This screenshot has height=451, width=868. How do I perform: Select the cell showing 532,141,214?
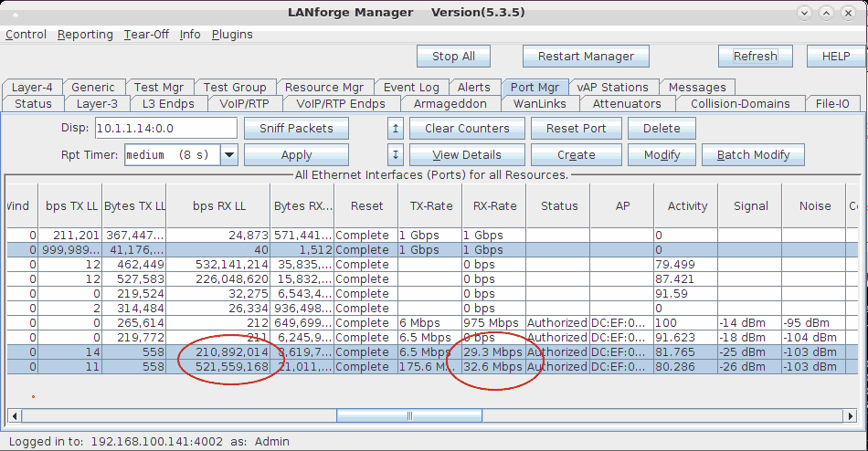point(218,265)
